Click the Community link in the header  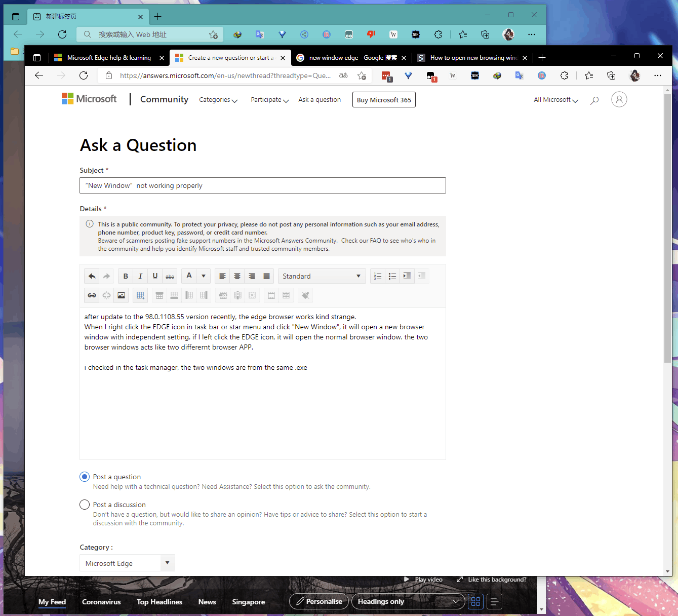[x=164, y=99]
